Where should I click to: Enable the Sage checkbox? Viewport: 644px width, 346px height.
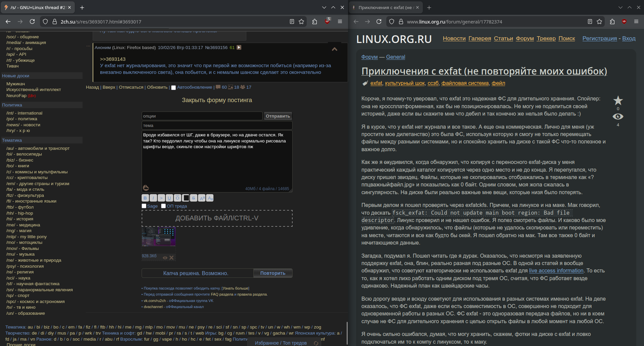144,206
